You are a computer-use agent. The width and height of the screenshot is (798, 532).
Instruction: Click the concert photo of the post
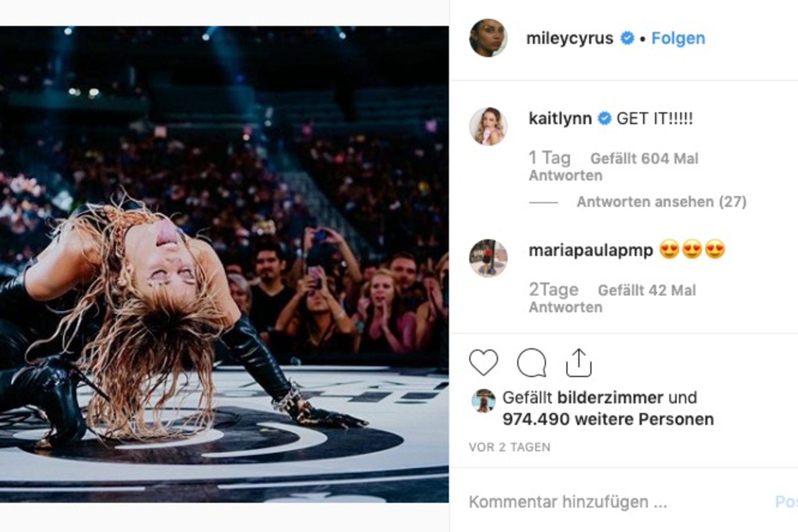point(224,264)
